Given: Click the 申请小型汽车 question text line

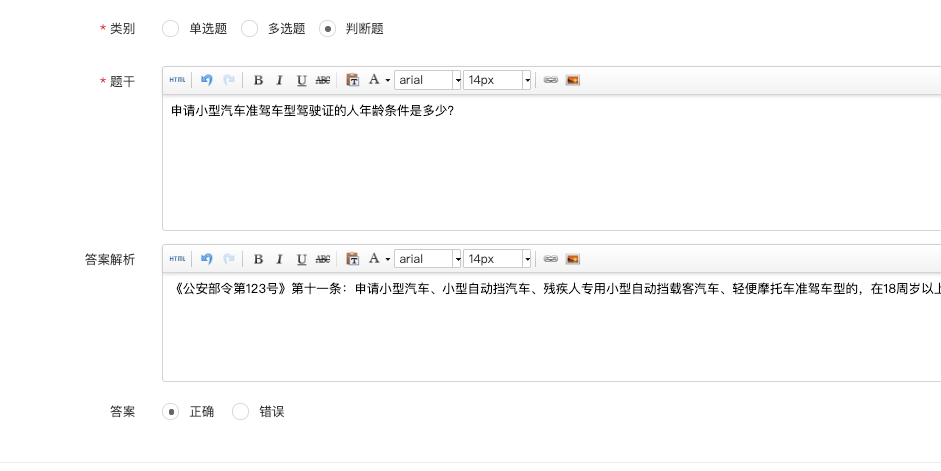Looking at the screenshot, I should point(313,111).
